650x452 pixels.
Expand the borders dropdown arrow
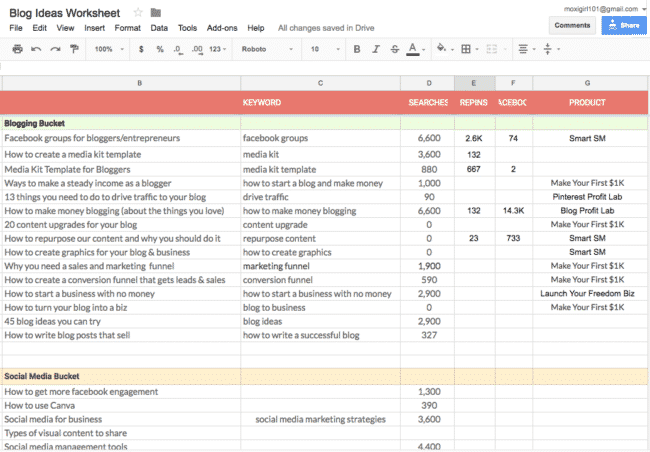click(x=477, y=49)
